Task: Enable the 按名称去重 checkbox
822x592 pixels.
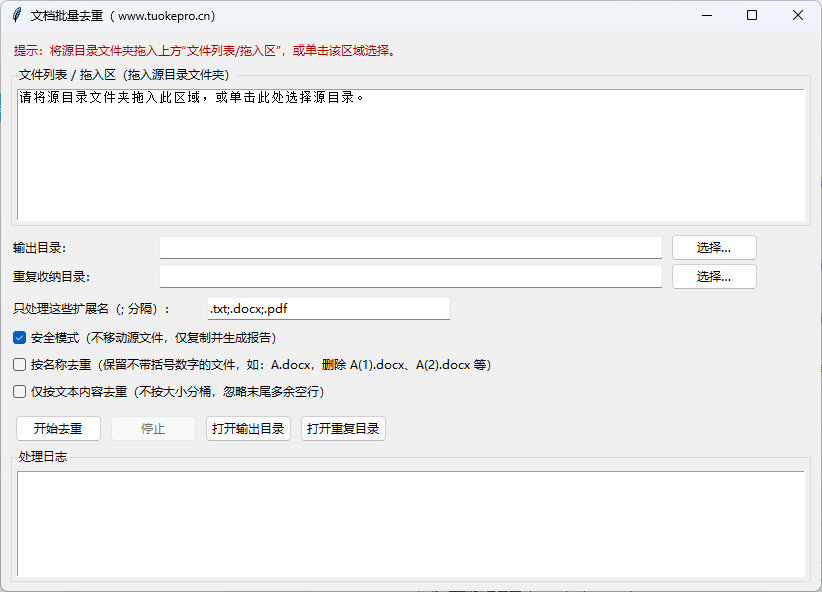Action: click(x=20, y=365)
